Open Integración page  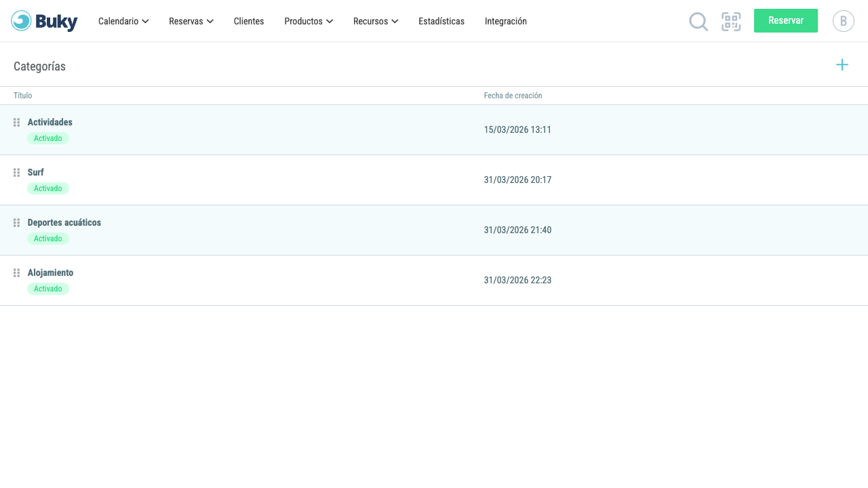[506, 21]
